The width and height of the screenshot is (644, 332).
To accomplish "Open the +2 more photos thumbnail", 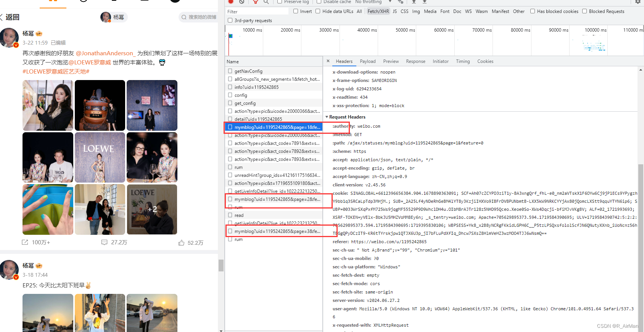I will tap(152, 209).
